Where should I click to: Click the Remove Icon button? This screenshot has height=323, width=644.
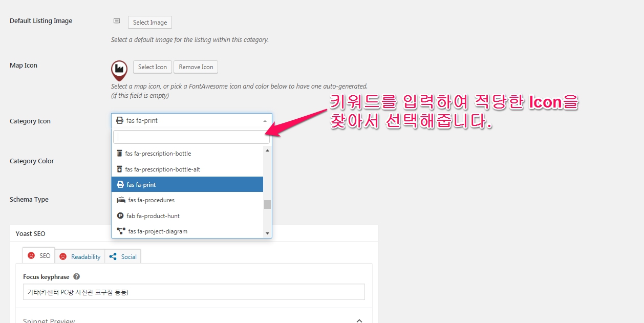click(x=196, y=67)
